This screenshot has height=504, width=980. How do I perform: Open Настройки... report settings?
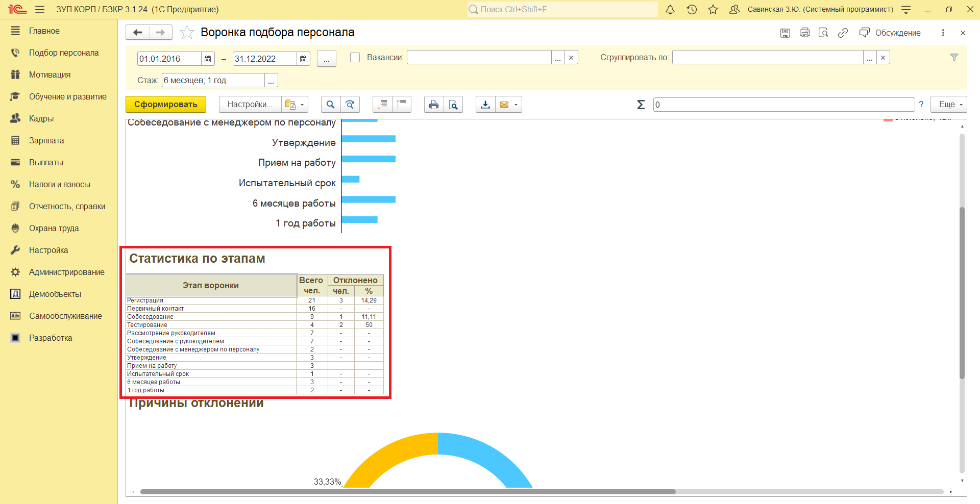tap(250, 105)
